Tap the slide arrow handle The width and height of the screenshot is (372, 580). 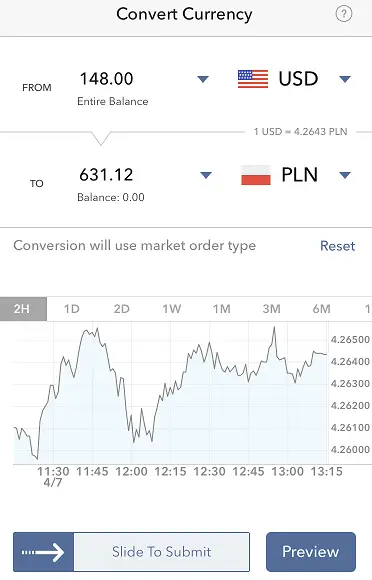44,552
